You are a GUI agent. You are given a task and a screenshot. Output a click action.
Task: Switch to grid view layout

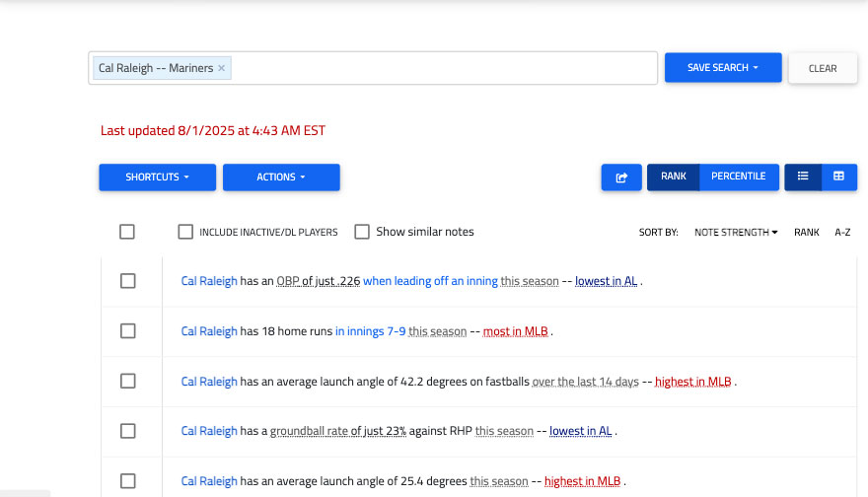coord(838,177)
